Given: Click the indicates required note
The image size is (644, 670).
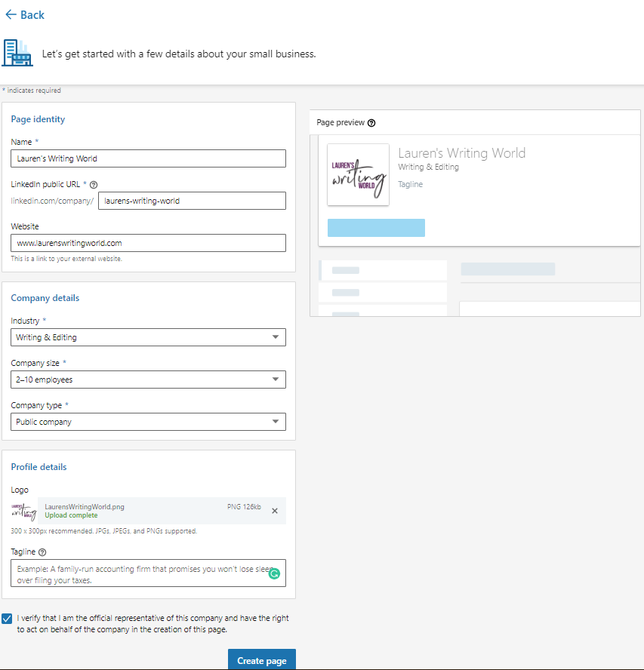Looking at the screenshot, I should click(x=32, y=91).
